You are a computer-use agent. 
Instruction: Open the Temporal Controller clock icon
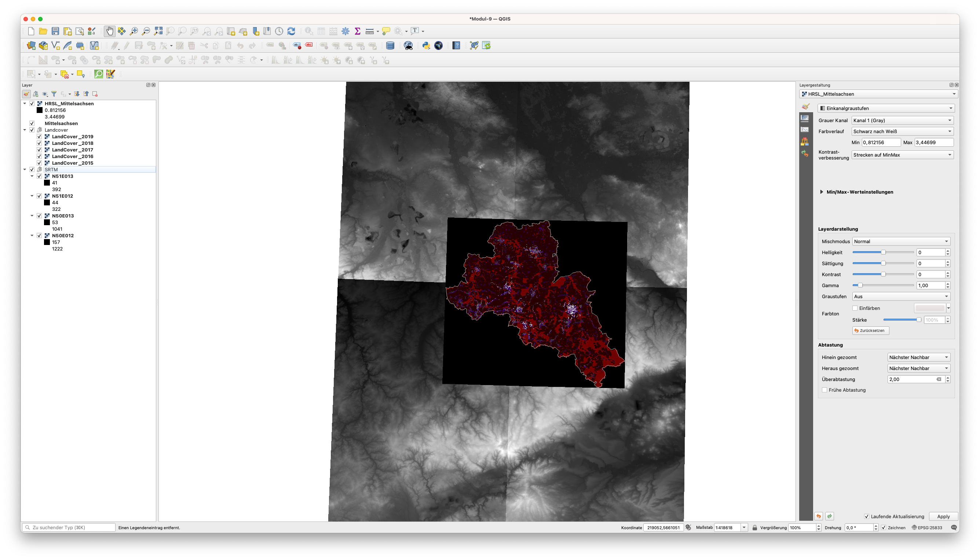(x=279, y=31)
